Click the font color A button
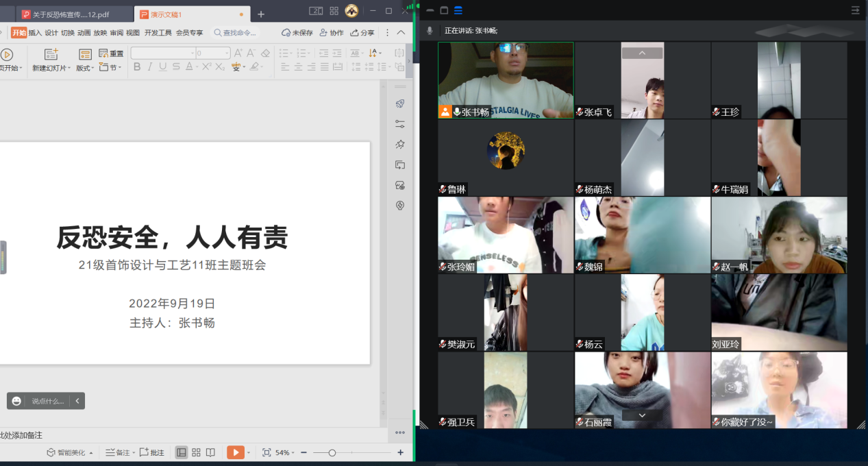 189,67
